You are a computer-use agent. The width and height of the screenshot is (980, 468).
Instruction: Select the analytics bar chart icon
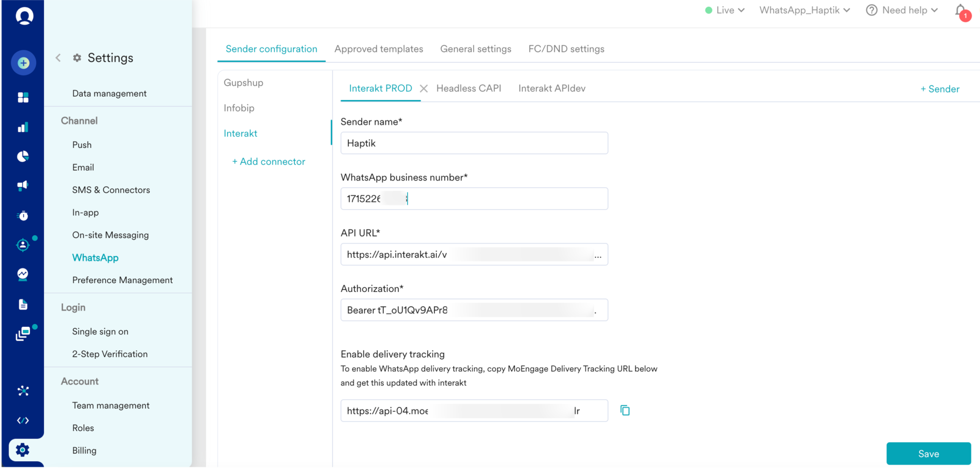(x=23, y=127)
